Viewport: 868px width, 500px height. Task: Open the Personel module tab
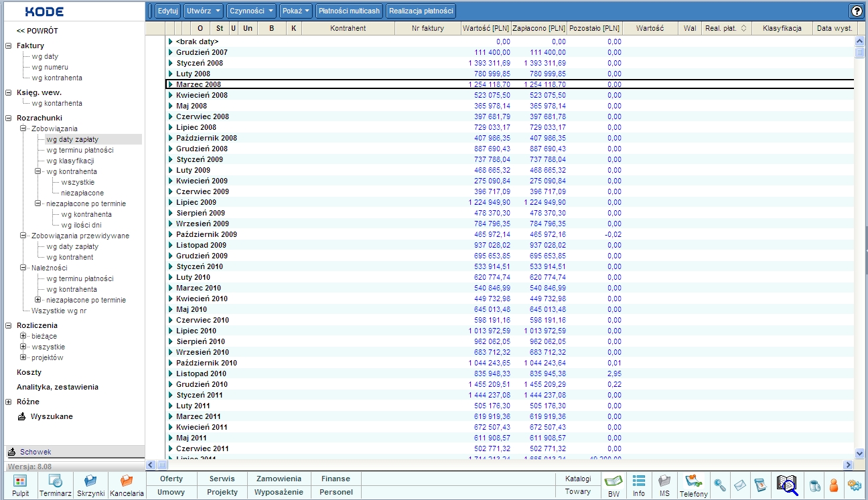pos(336,492)
